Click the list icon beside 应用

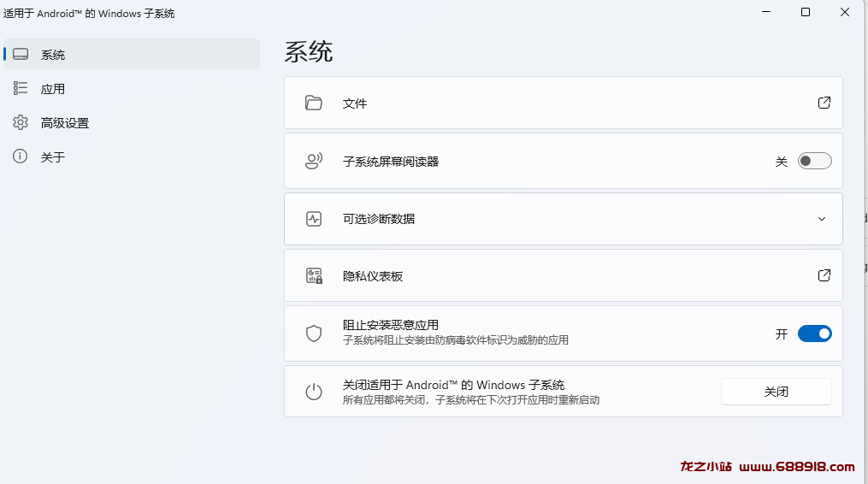[x=21, y=88]
